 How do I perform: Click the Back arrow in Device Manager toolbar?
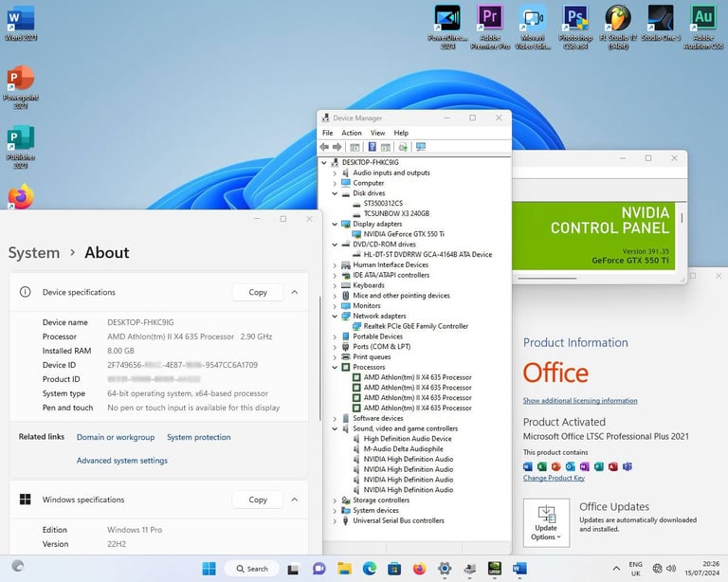coord(324,147)
